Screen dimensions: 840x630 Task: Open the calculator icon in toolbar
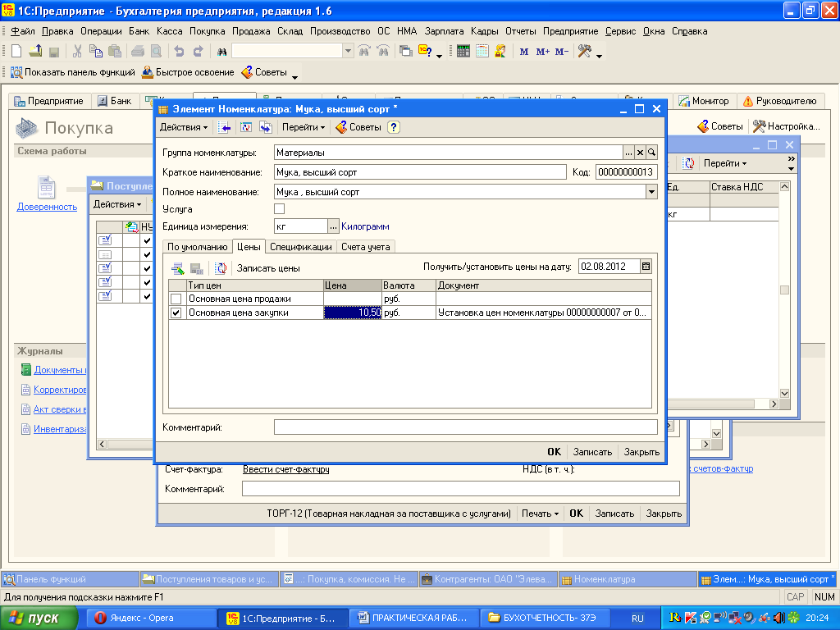[463, 52]
